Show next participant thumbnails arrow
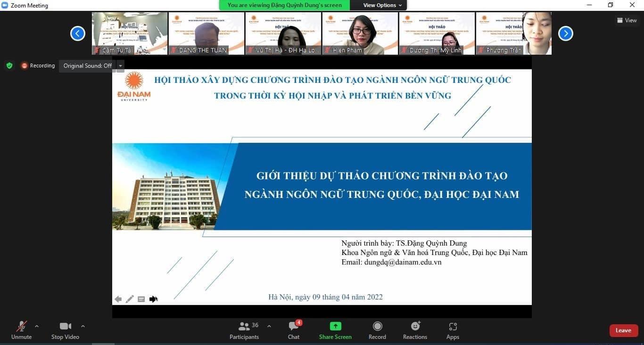 pyautogui.click(x=566, y=33)
